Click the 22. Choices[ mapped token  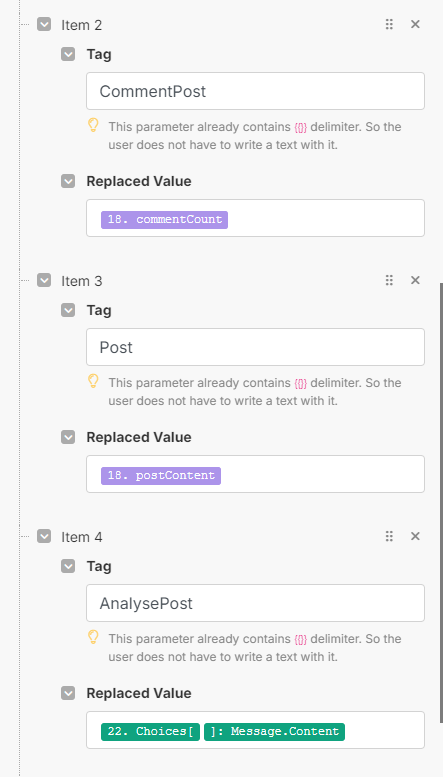point(150,731)
